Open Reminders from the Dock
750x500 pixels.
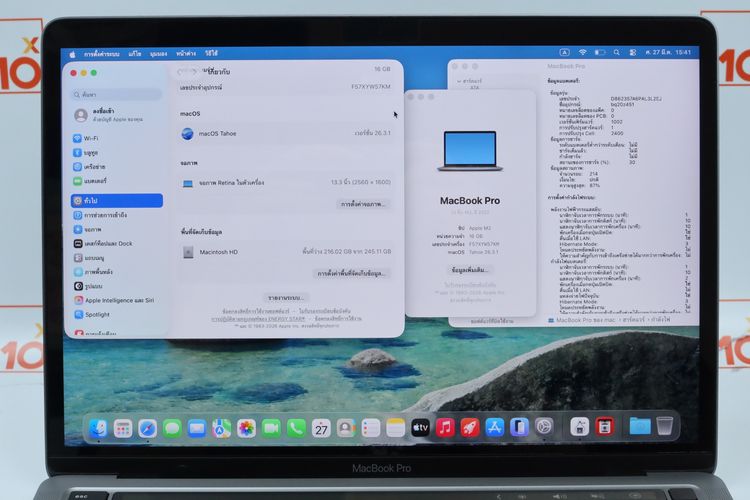click(x=371, y=428)
